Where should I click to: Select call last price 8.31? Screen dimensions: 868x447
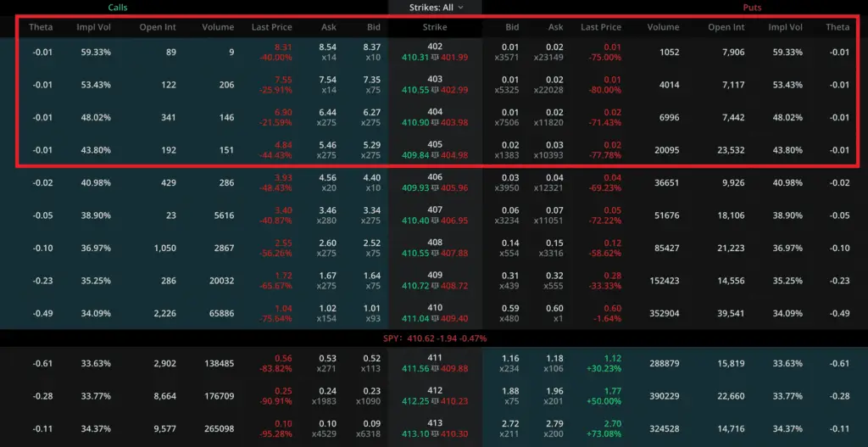pyautogui.click(x=281, y=47)
